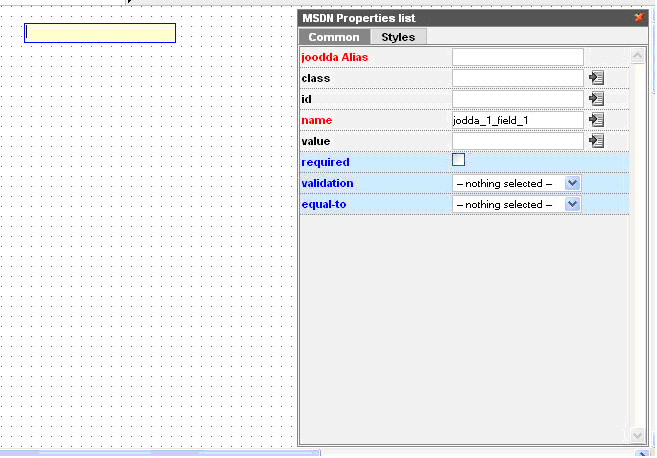This screenshot has width=657, height=458.
Task: Open the validation dropdown
Action: tap(516, 183)
